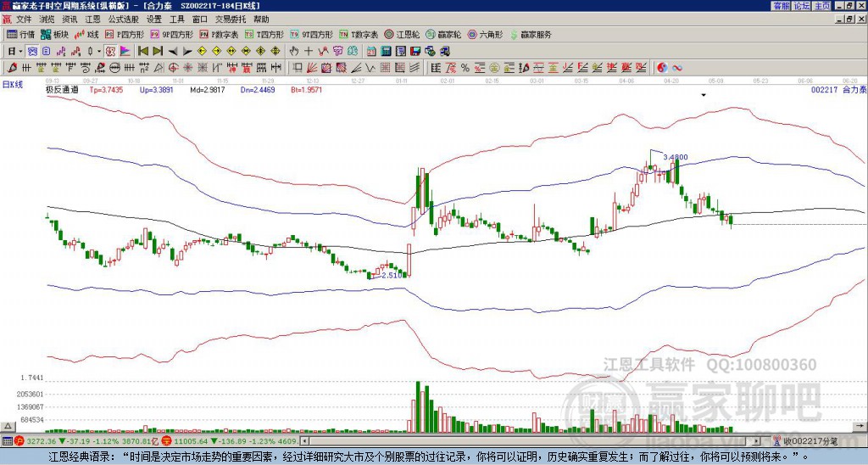The image size is (868, 465).
Task: Click the hand pan tool icon
Action: click(x=294, y=52)
